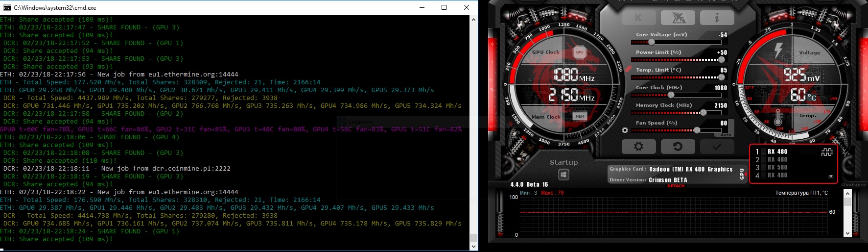
Task: Open Afterburner settings gear button
Action: [638, 147]
